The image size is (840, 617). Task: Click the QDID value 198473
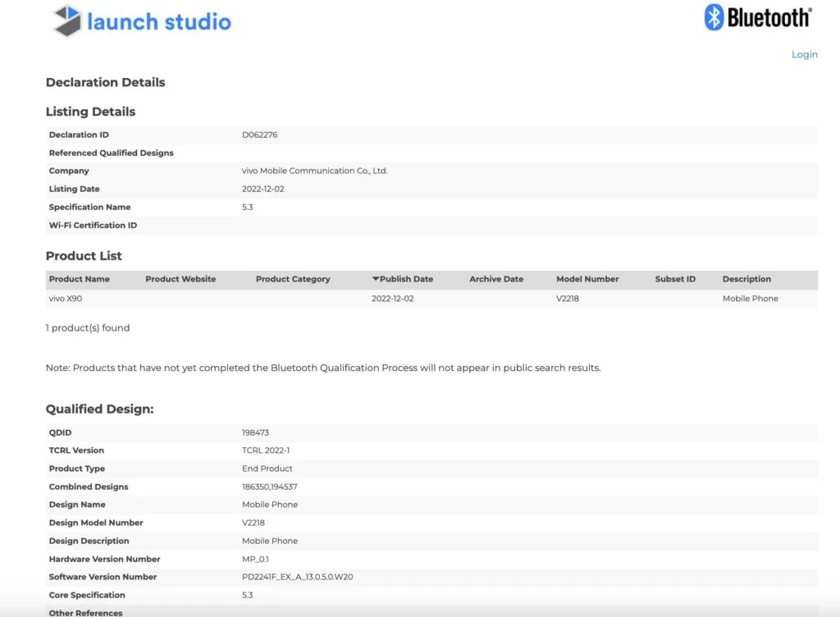tap(256, 432)
